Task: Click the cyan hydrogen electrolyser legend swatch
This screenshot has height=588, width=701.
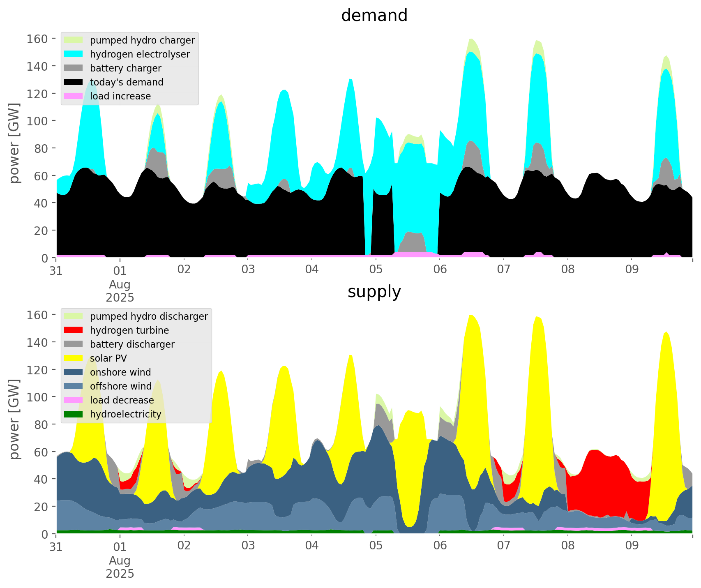Action: point(74,54)
